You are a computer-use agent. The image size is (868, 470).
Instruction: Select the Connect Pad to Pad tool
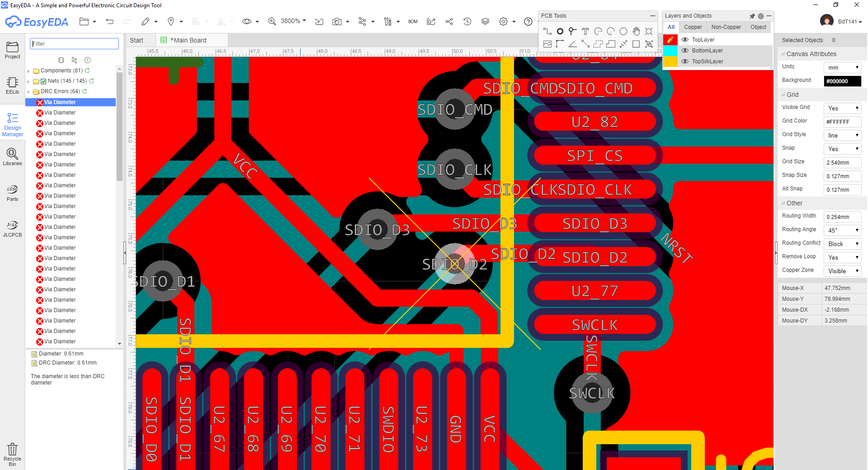click(x=585, y=44)
